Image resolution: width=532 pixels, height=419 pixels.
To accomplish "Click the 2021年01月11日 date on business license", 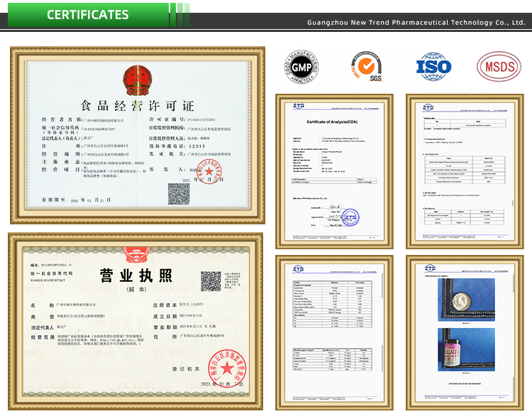I will (x=222, y=384).
